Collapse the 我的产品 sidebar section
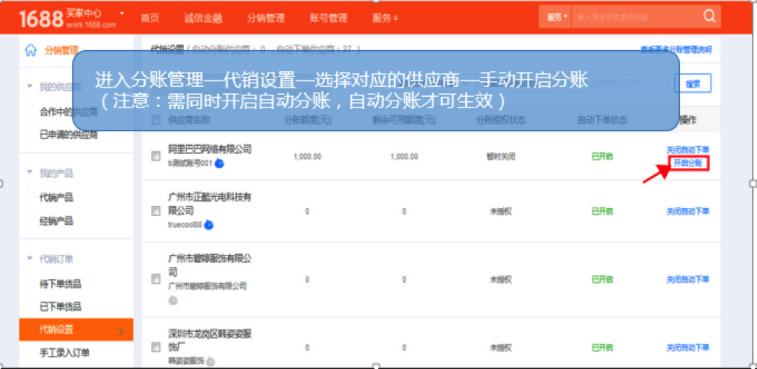757x369 pixels. (x=29, y=172)
